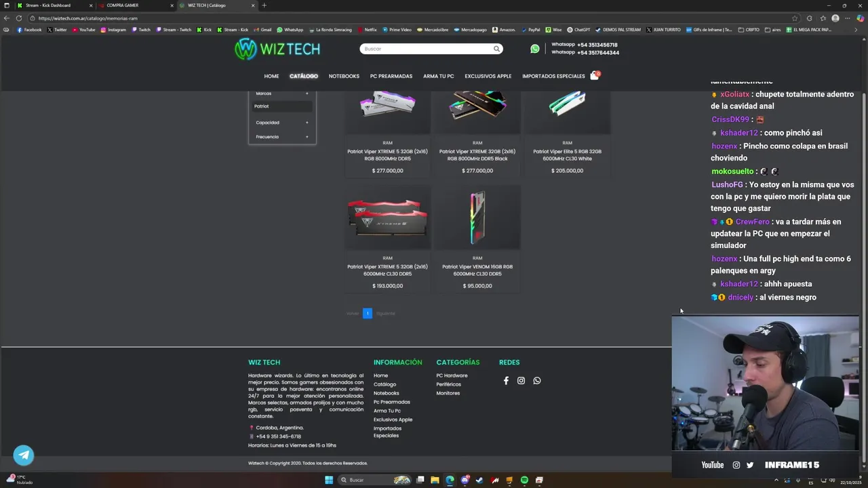Open the Instagram icon in footer Redes

coord(521,381)
